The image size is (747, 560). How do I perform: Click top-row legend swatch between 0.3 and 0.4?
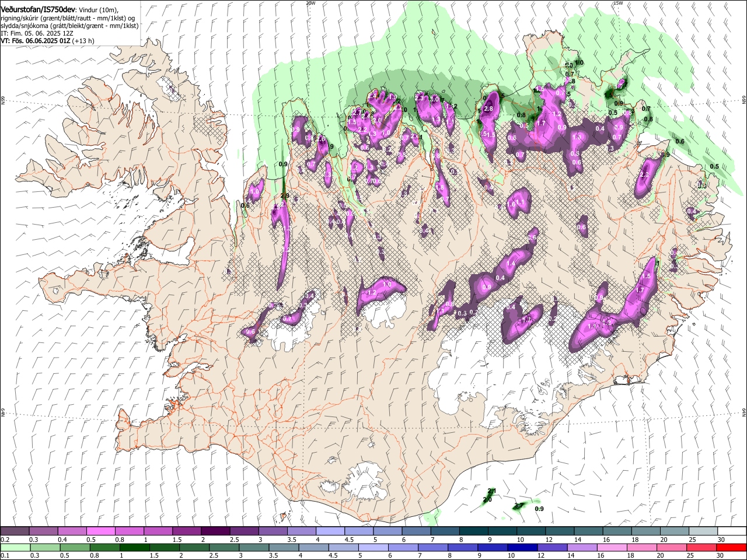[x=43, y=531]
